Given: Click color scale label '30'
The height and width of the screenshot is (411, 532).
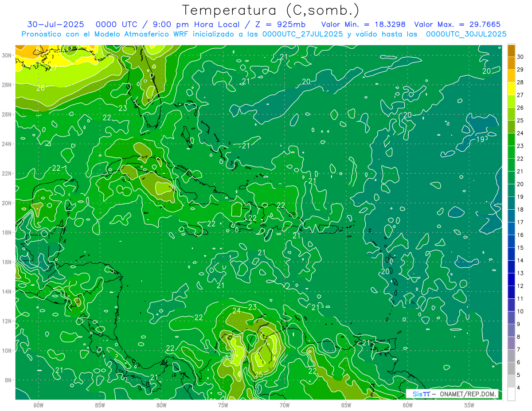Looking at the screenshot, I should (x=520, y=57).
